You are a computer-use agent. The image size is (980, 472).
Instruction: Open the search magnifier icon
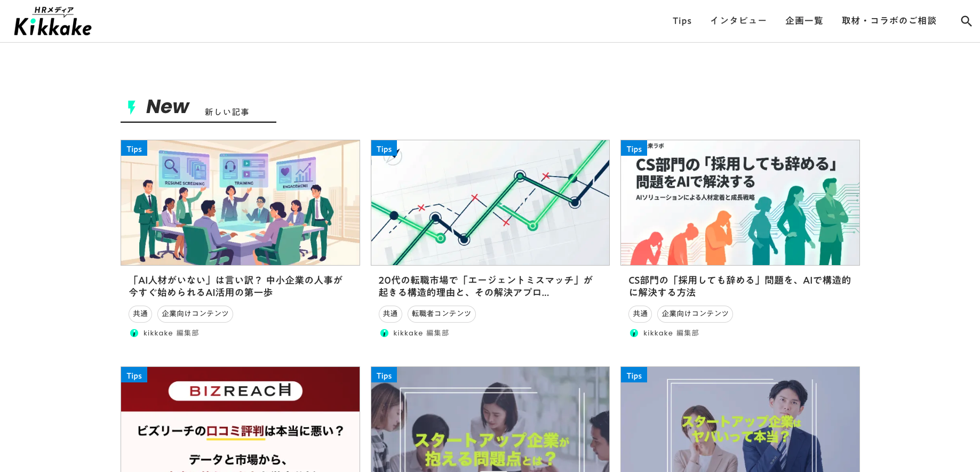pos(966,21)
